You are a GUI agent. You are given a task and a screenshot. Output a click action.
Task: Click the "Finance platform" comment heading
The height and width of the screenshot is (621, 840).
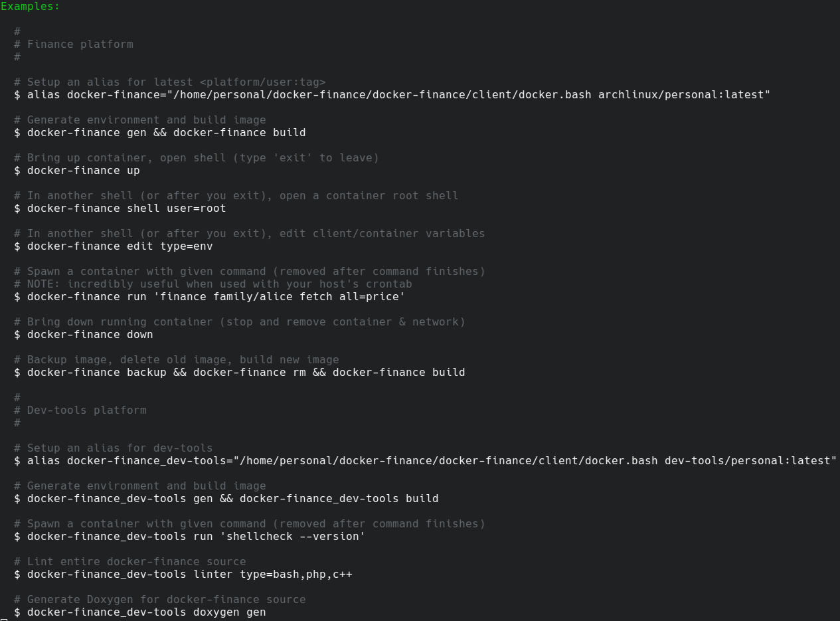(80, 44)
